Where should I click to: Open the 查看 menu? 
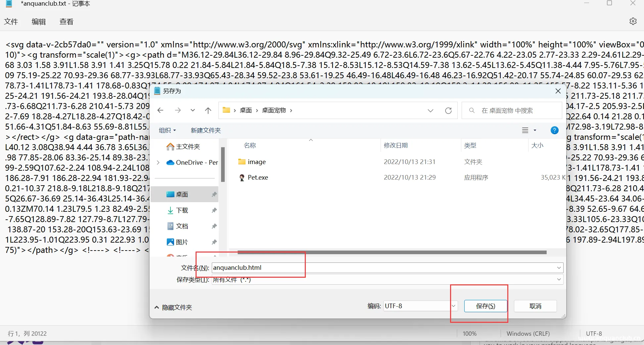pyautogui.click(x=66, y=21)
